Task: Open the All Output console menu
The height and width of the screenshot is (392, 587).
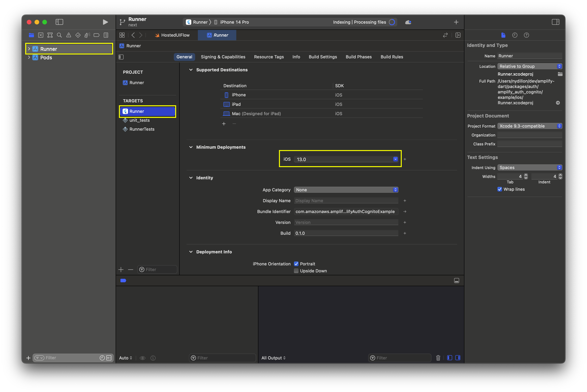Action: (273, 358)
